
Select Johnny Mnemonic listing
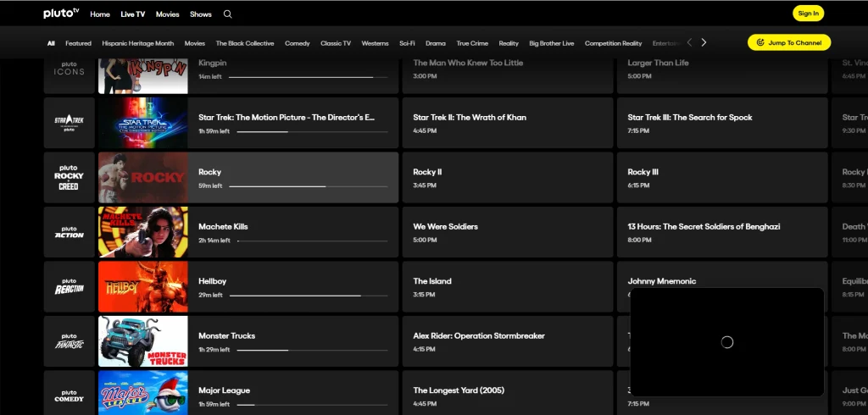pyautogui.click(x=722, y=275)
